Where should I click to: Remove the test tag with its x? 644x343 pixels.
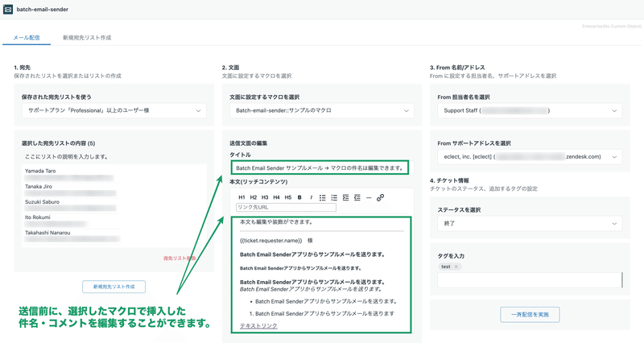pos(456,267)
